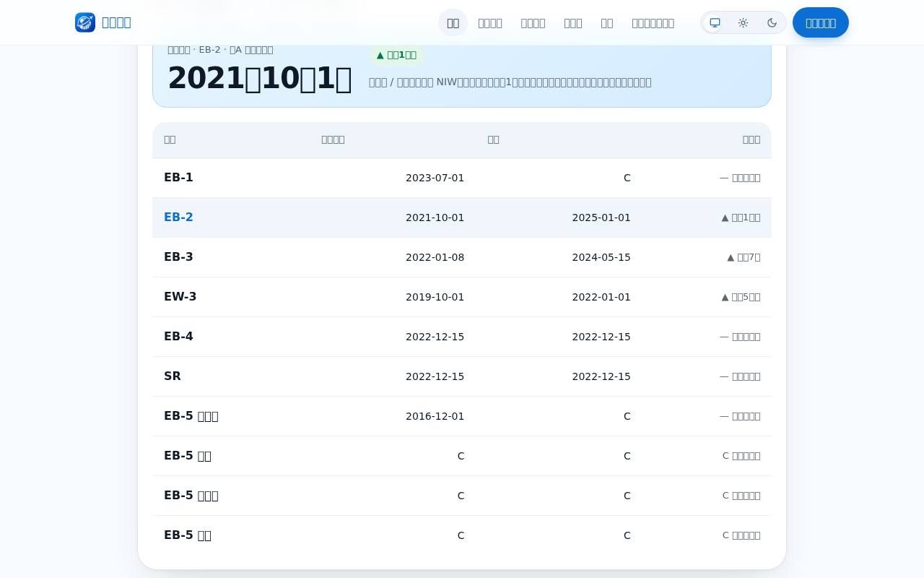Click the date 2019-10-01 in EW-3 row
Screen dimensions: 924x578
coord(435,297)
